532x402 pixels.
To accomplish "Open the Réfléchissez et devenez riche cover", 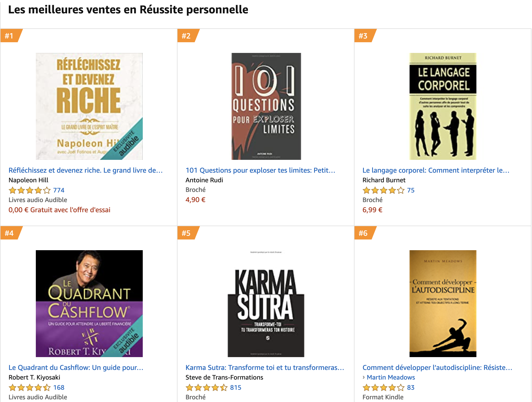I will pos(89,106).
